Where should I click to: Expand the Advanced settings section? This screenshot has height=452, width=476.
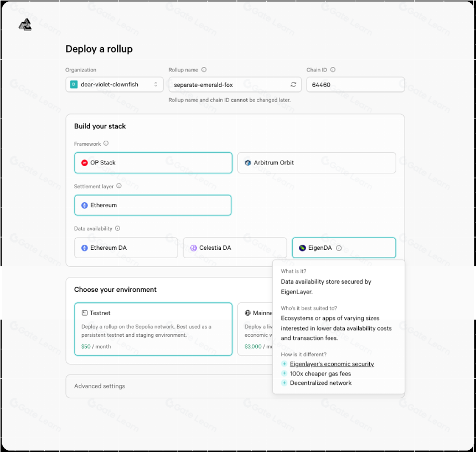[x=169, y=386]
